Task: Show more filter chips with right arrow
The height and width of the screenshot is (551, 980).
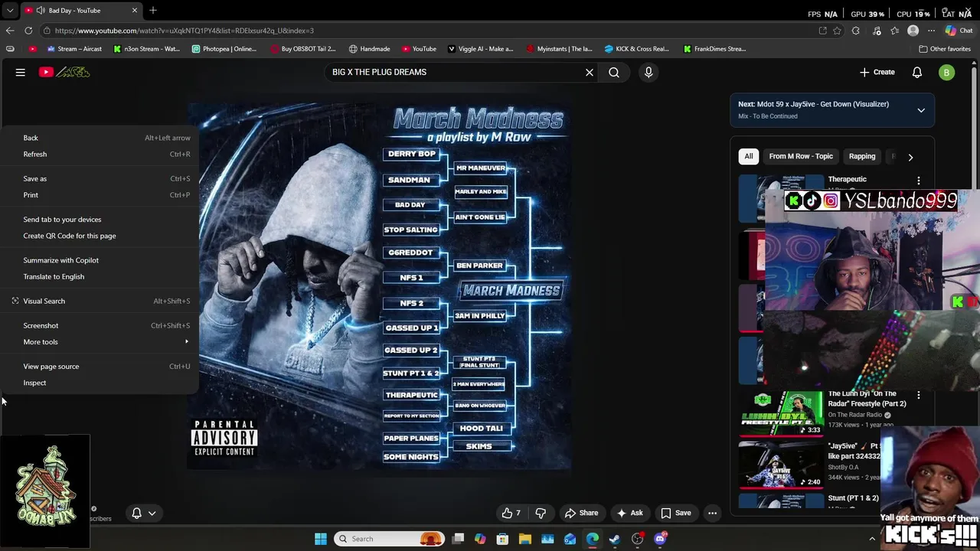Action: tap(910, 157)
